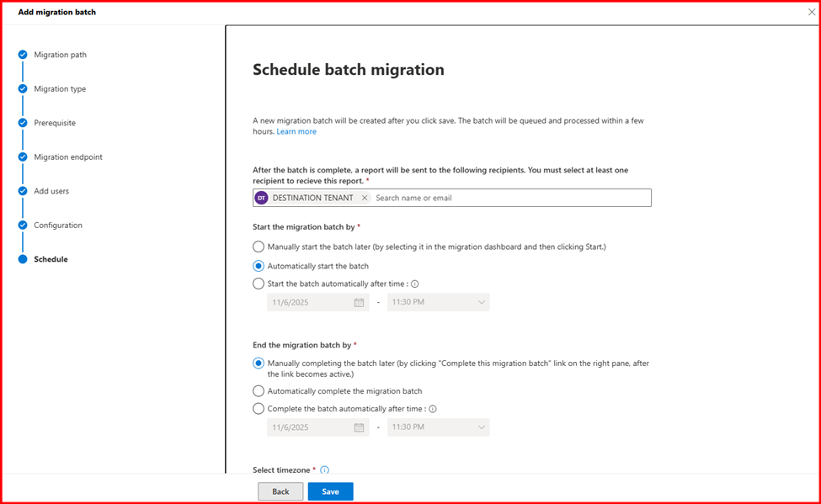Click the DT recipient avatar icon

261,198
